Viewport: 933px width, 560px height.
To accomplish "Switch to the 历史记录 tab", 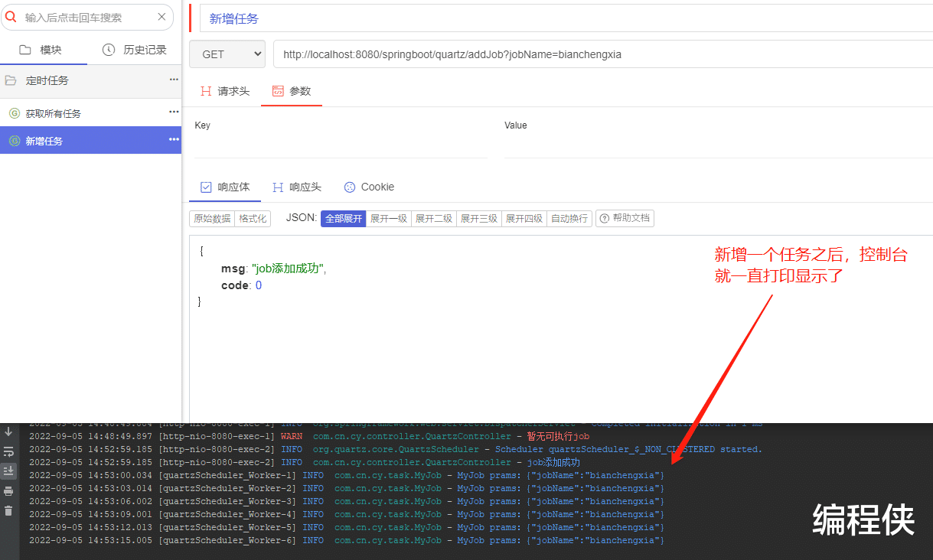I will coord(135,50).
